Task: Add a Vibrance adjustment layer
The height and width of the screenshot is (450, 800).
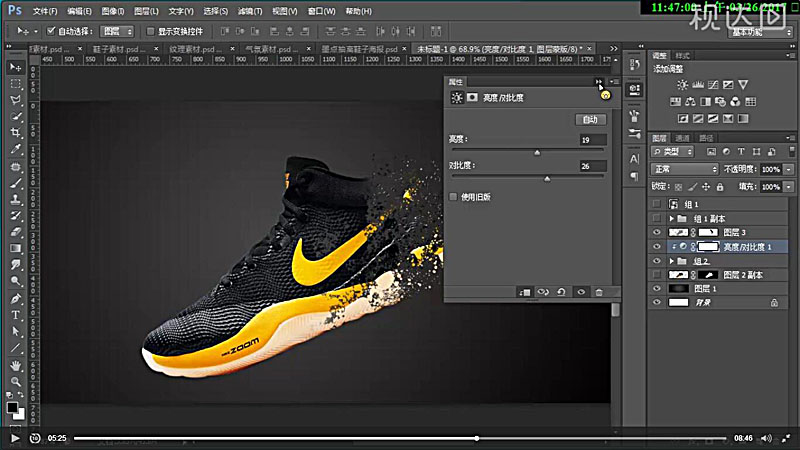Action: [743, 85]
